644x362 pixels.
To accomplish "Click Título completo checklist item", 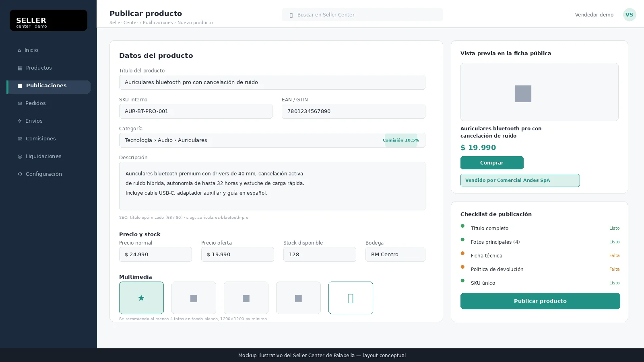I will point(540,228).
